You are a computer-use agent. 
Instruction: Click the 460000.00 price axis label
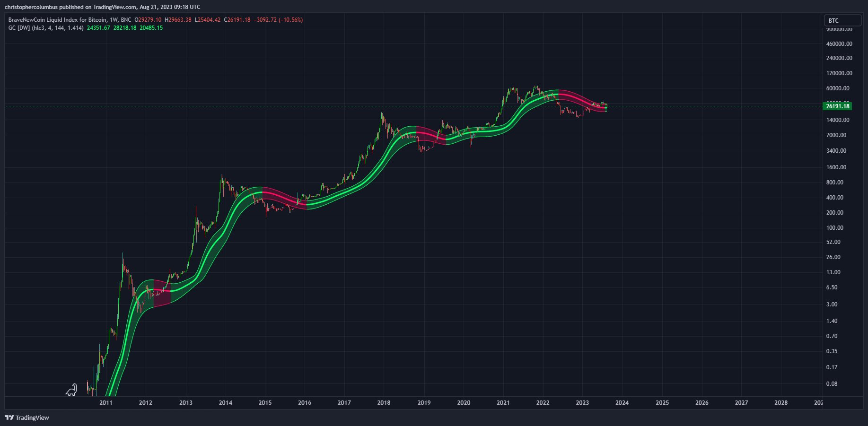coord(839,43)
